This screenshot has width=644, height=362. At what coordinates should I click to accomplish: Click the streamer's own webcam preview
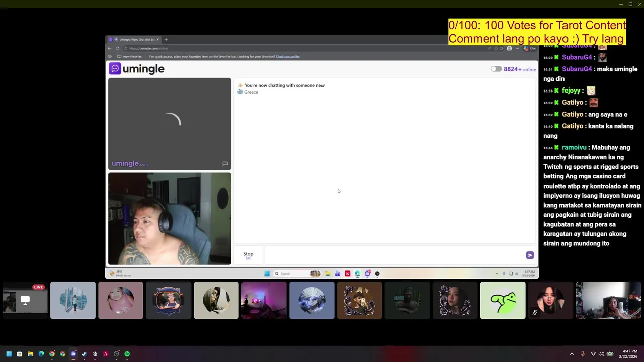coord(170,219)
